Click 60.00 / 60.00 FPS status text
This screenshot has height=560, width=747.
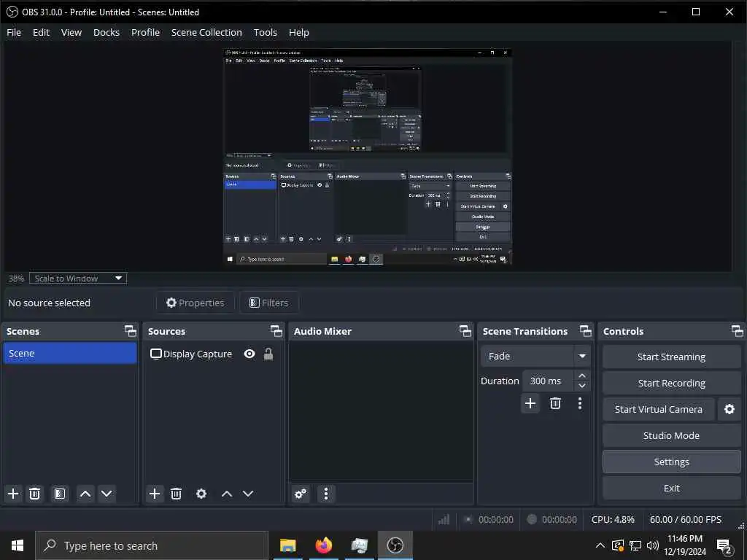point(686,519)
